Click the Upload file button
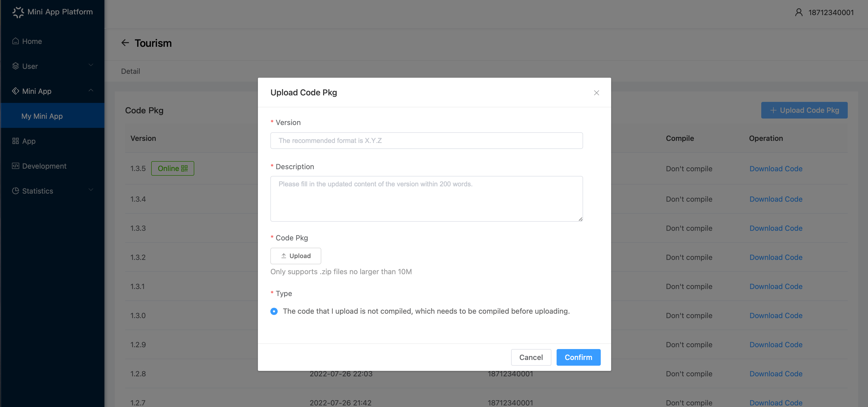The width and height of the screenshot is (868, 407). [x=296, y=256]
